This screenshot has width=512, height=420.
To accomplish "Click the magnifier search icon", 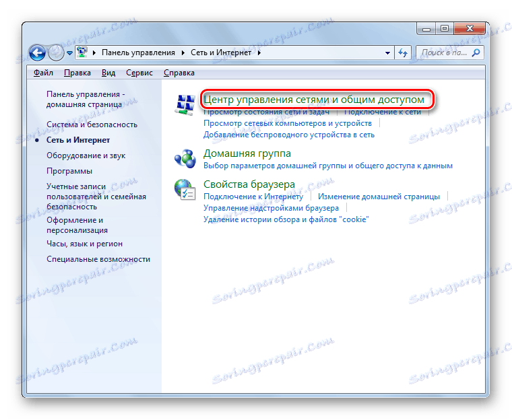I will coord(476,53).
